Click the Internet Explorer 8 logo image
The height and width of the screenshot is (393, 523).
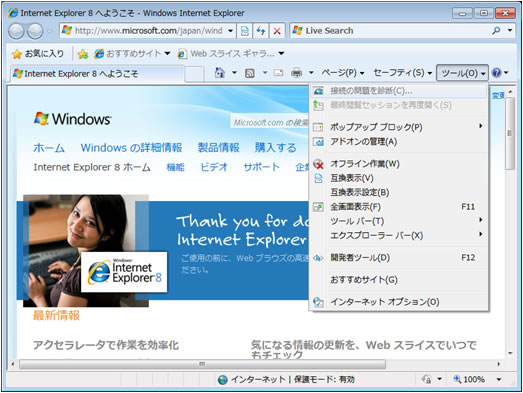124,272
